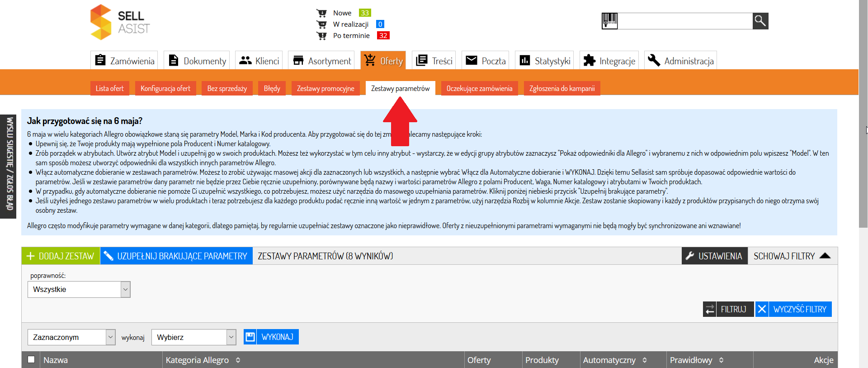The width and height of the screenshot is (868, 368).
Task: Sort by the Prawidłowy column
Action: (697, 360)
